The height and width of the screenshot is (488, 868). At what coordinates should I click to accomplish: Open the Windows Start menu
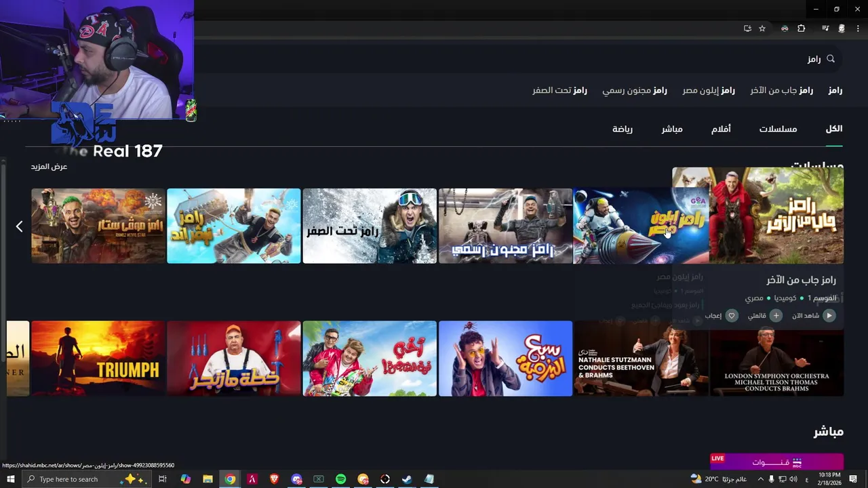(x=9, y=479)
